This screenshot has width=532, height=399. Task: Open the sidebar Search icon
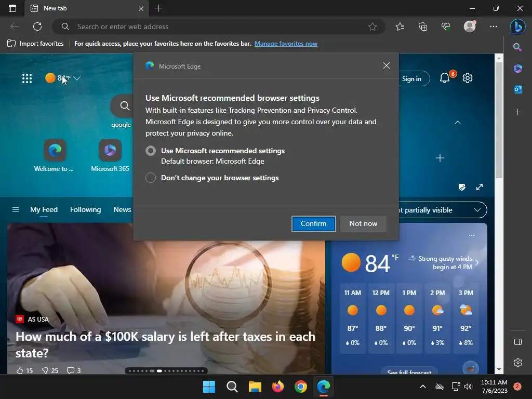coord(517,47)
